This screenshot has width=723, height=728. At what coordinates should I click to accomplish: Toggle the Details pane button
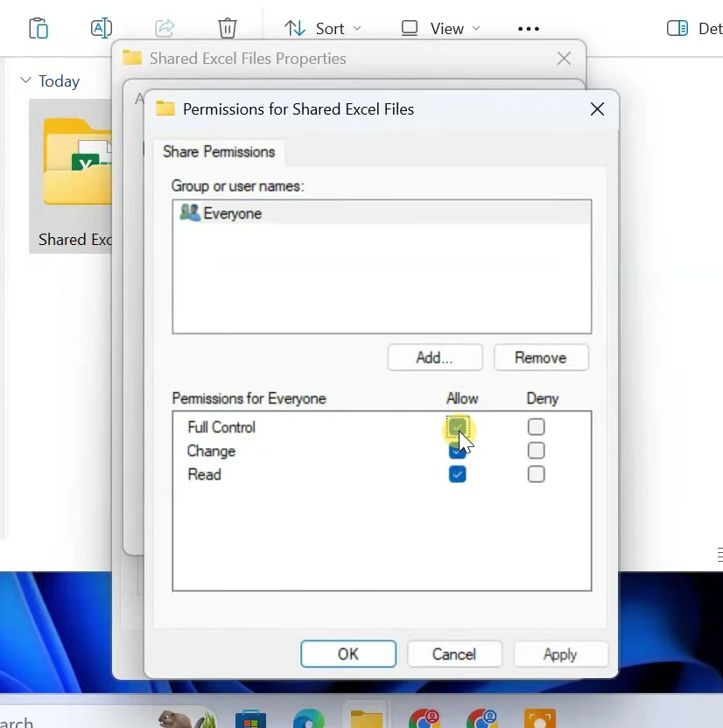[x=694, y=29]
